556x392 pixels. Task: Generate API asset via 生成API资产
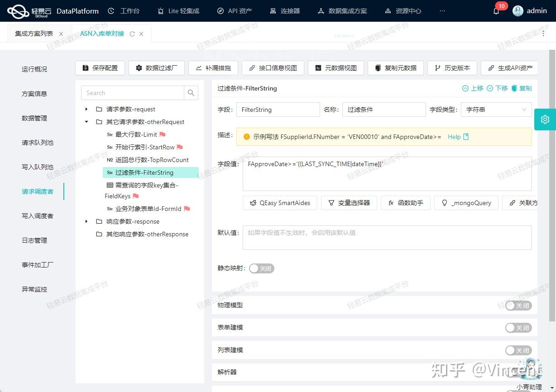(x=509, y=68)
